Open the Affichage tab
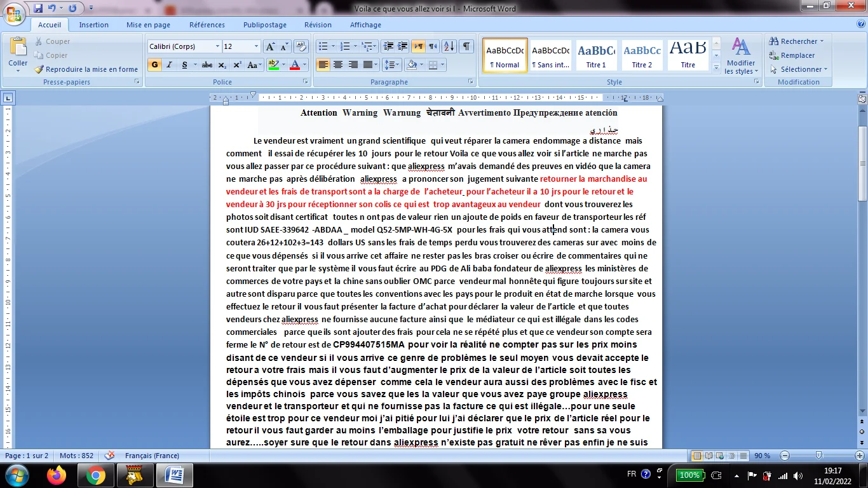This screenshot has width=868, height=488. pos(365,25)
